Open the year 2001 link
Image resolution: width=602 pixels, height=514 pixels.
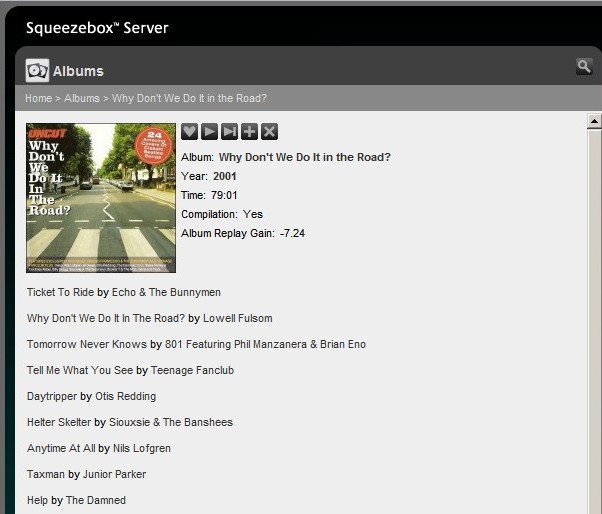(x=225, y=177)
